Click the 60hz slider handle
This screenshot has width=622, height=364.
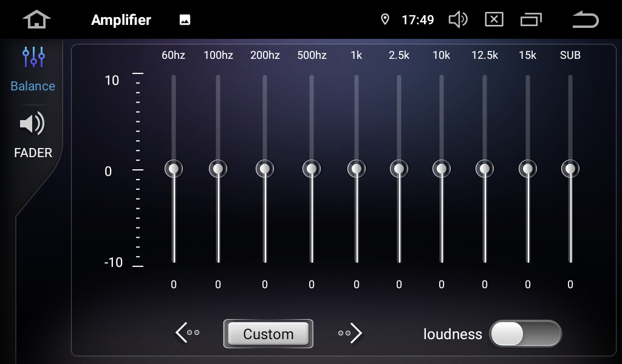174,169
